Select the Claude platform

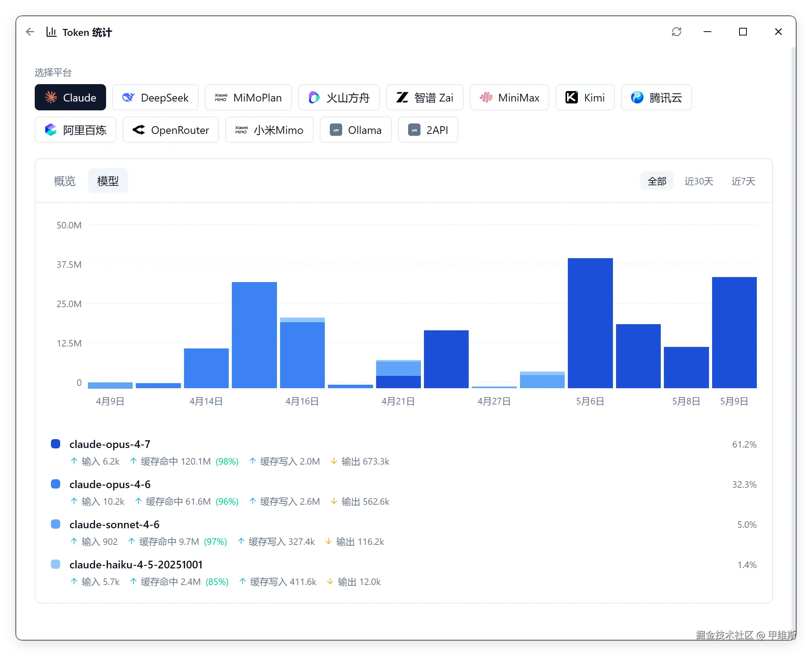70,97
